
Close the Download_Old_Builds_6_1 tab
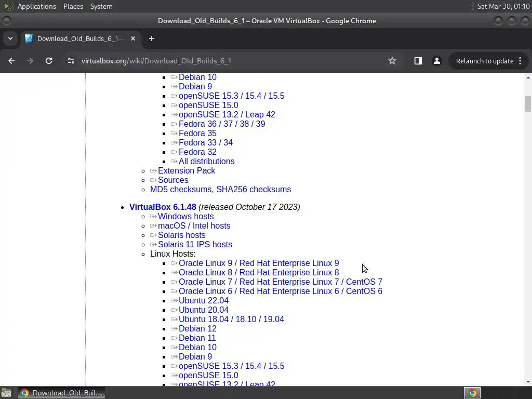(x=133, y=38)
